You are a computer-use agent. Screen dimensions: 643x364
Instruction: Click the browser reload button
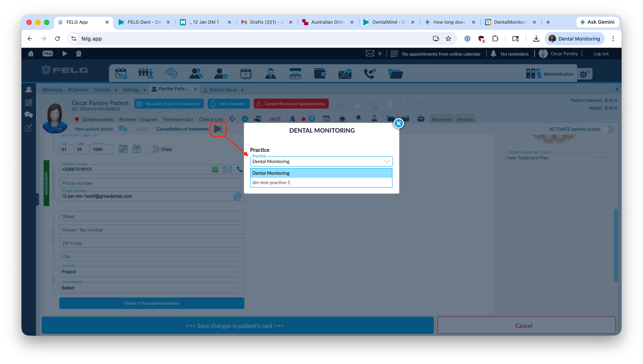coord(57,38)
